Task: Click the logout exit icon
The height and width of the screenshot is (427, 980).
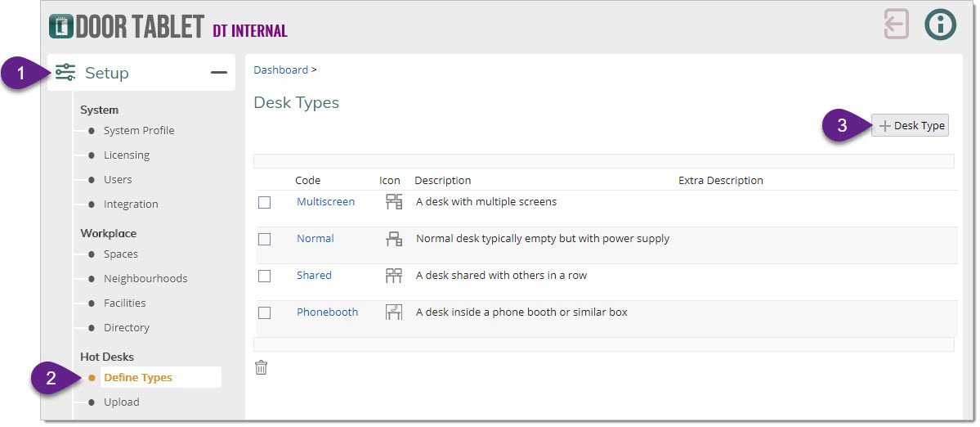Action: tap(897, 25)
